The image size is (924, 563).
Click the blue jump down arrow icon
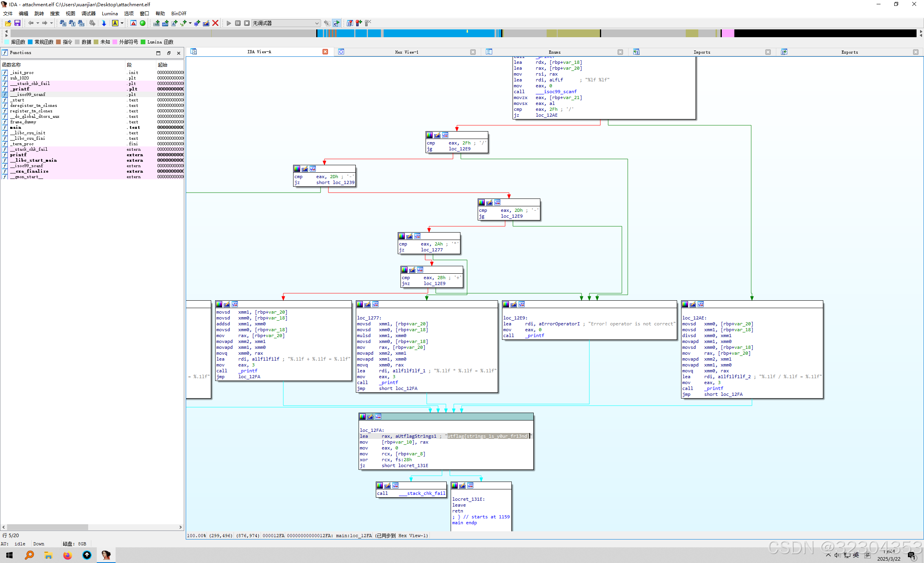click(x=104, y=23)
